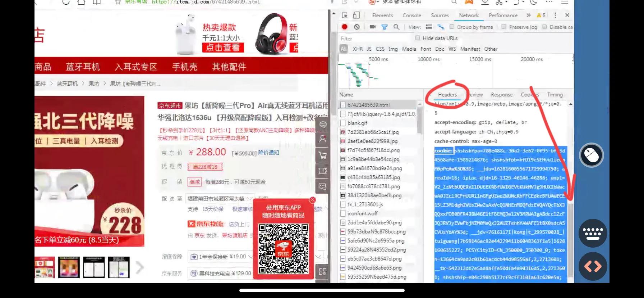
Task: Open the network search magnifier icon
Action: coord(396,27)
